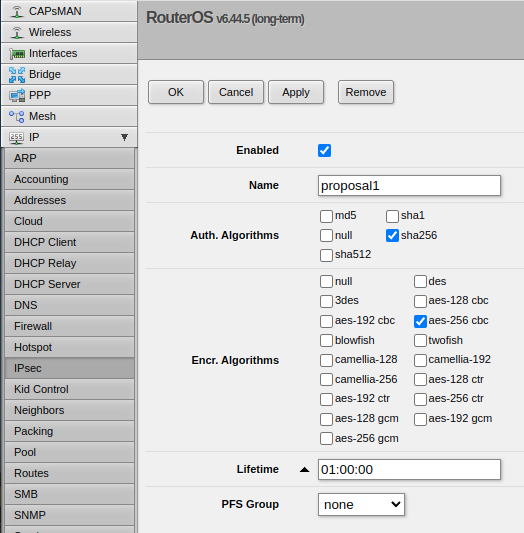Screen dimensions: 524x533
Task: Check aes-128 ctr encryption
Action: [x=420, y=380]
